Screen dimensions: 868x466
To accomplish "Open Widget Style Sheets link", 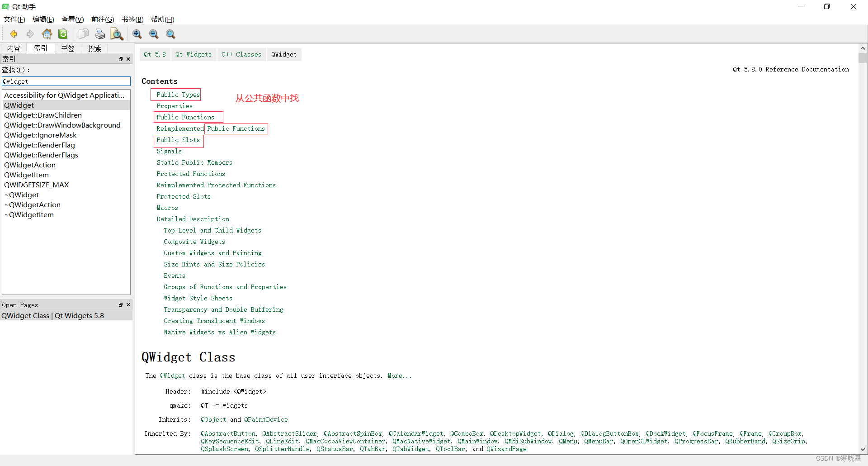I will [x=198, y=298].
